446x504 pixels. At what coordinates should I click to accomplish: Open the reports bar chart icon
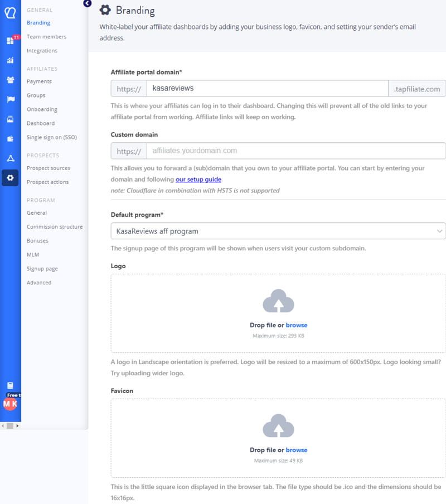(x=10, y=60)
